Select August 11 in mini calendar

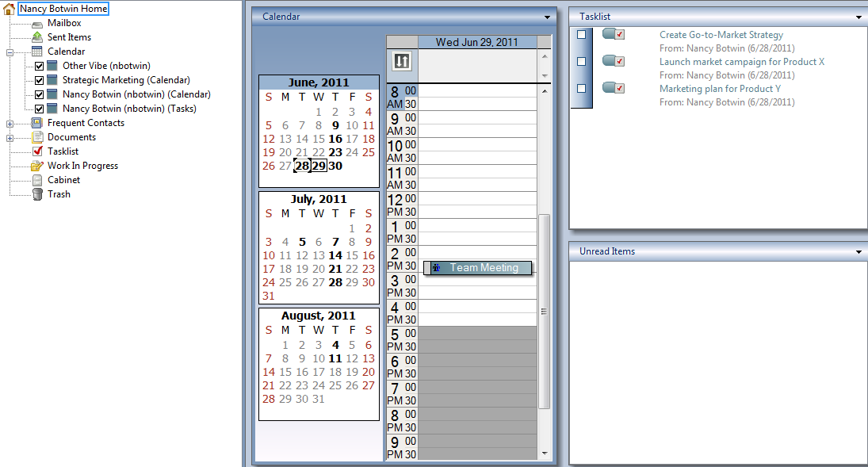(335, 358)
